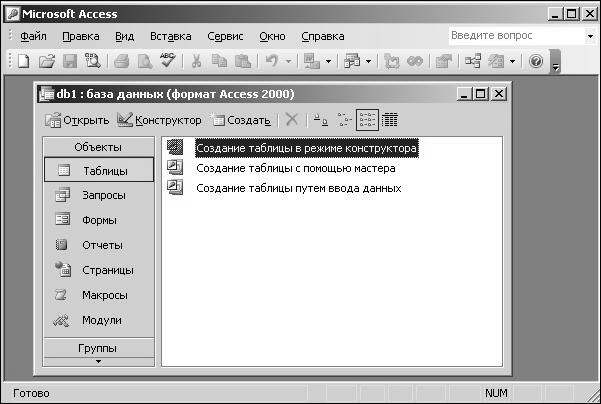Toggle the List view button
601x404 pixels.
(x=367, y=120)
